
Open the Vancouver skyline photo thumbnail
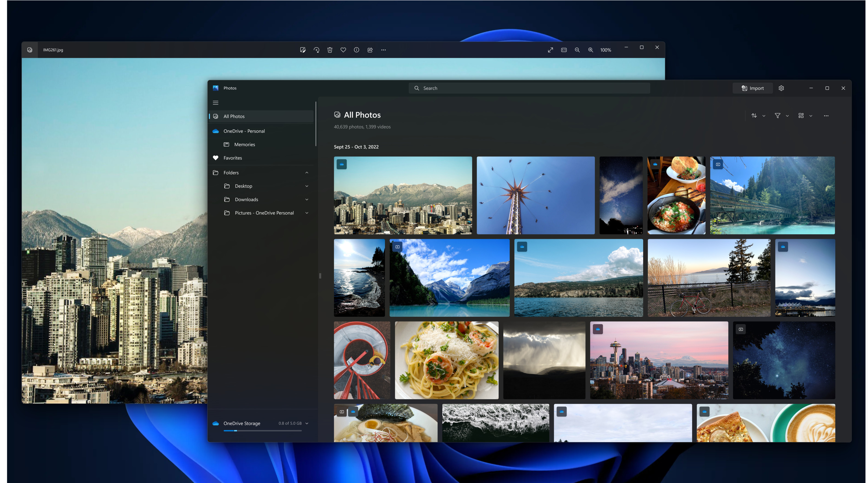tap(403, 195)
